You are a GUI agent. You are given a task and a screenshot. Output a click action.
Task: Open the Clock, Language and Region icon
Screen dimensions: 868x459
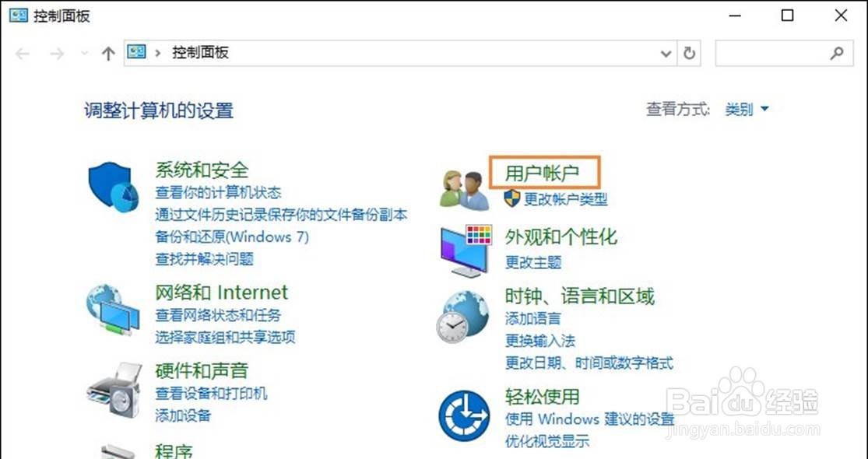click(464, 317)
